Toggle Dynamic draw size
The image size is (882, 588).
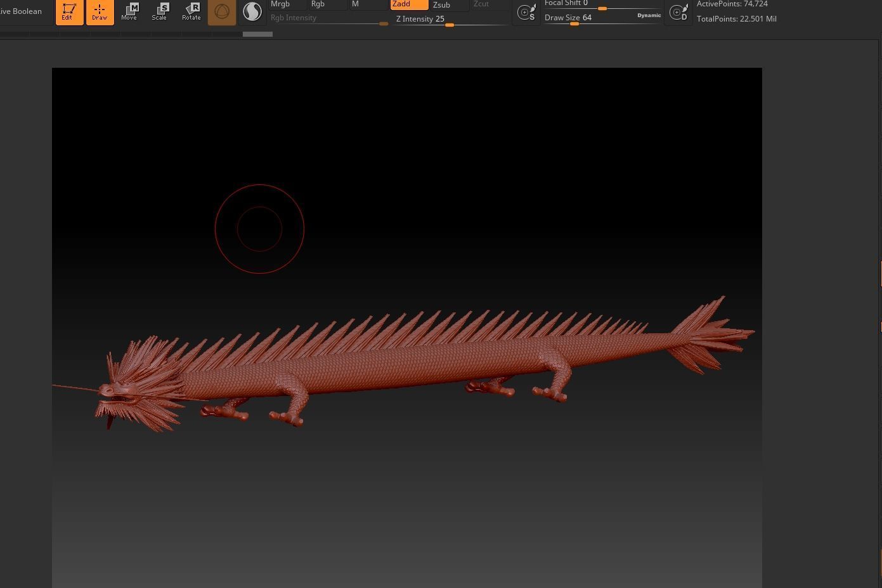tap(649, 15)
